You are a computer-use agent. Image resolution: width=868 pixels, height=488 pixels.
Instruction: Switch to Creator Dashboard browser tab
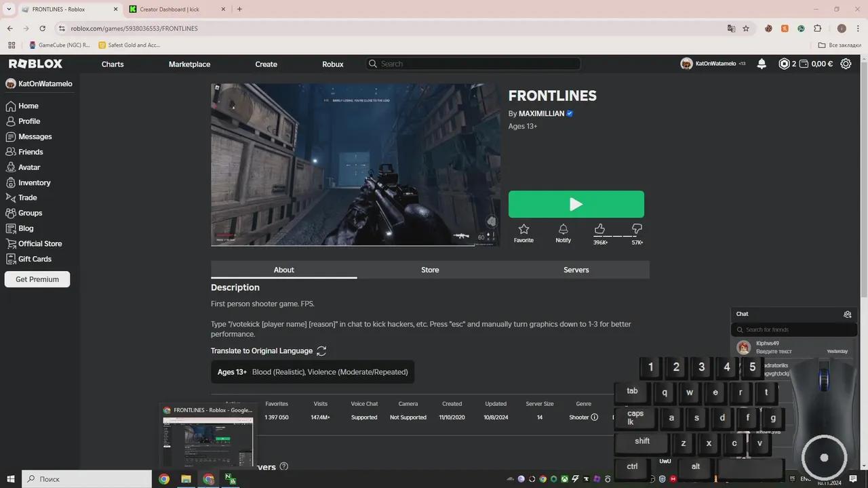[176, 9]
